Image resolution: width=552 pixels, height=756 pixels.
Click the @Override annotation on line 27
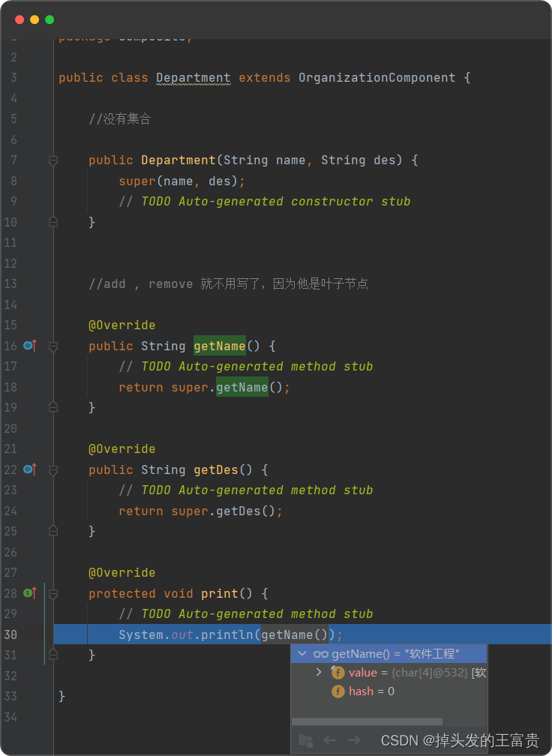122,573
